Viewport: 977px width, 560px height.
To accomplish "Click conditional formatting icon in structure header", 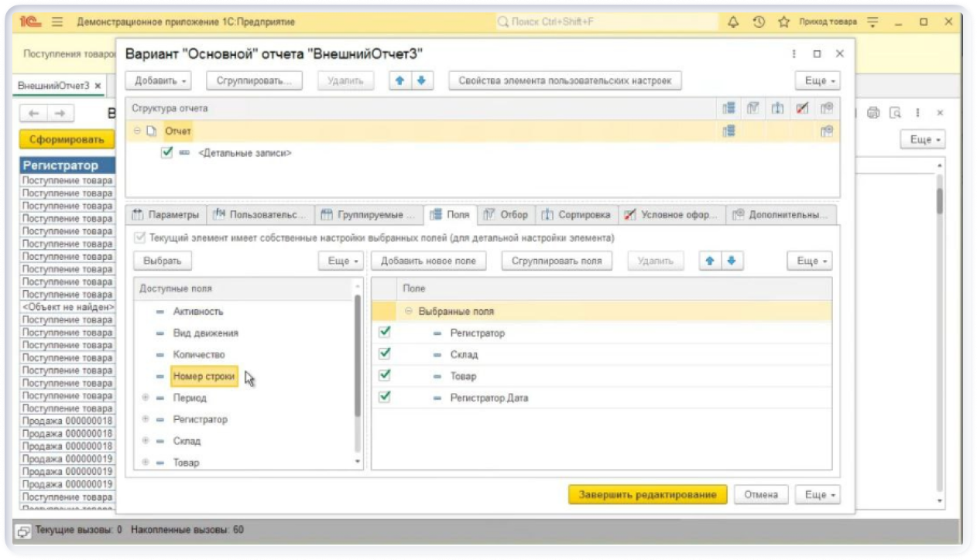I will pos(802,109).
